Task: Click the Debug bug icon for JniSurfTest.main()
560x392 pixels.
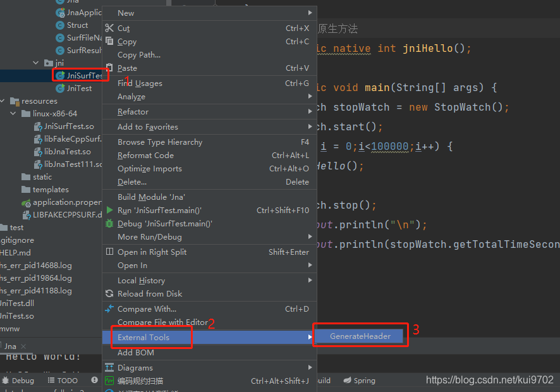Action: click(109, 224)
